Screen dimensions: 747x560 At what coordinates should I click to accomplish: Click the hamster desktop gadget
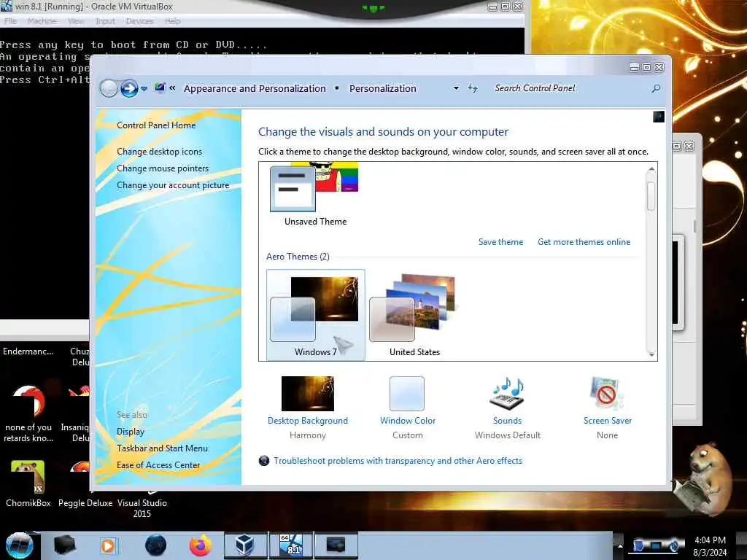(705, 481)
